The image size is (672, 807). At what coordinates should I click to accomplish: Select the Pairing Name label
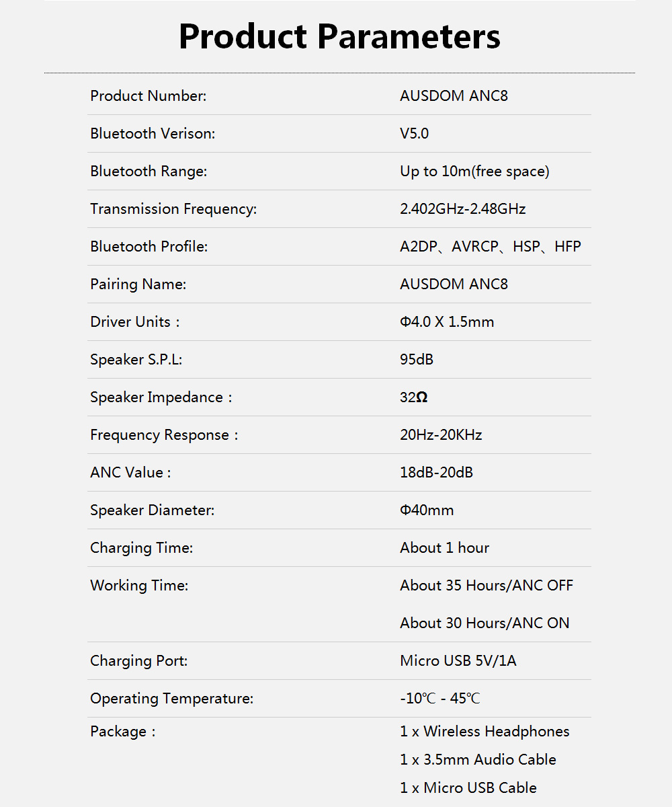tap(138, 284)
